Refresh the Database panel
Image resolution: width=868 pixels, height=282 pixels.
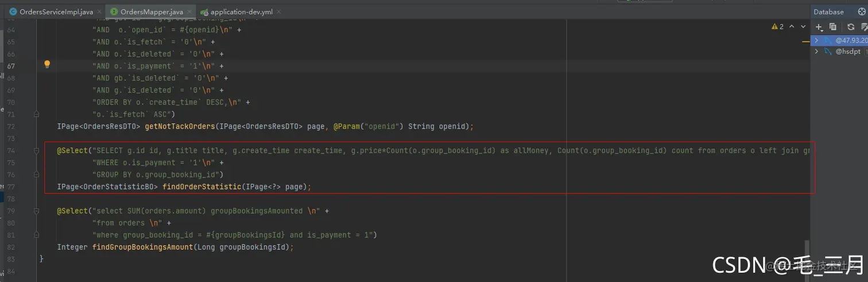(x=851, y=27)
